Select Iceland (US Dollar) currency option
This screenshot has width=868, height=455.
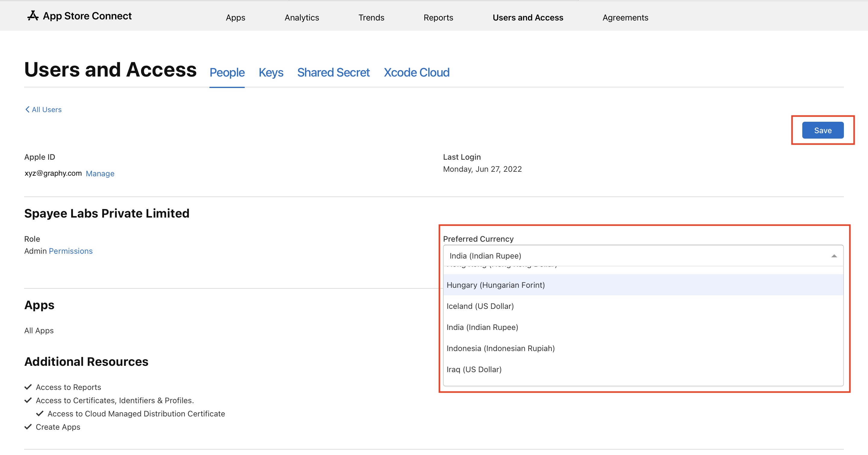pyautogui.click(x=480, y=306)
